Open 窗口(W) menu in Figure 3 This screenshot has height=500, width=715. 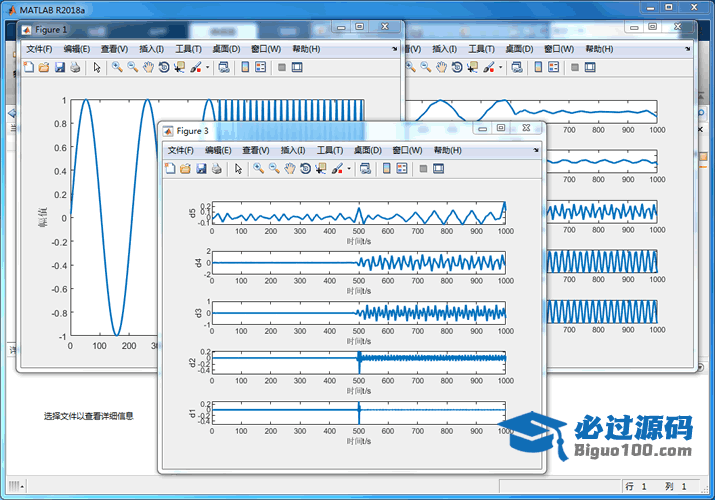click(x=407, y=150)
